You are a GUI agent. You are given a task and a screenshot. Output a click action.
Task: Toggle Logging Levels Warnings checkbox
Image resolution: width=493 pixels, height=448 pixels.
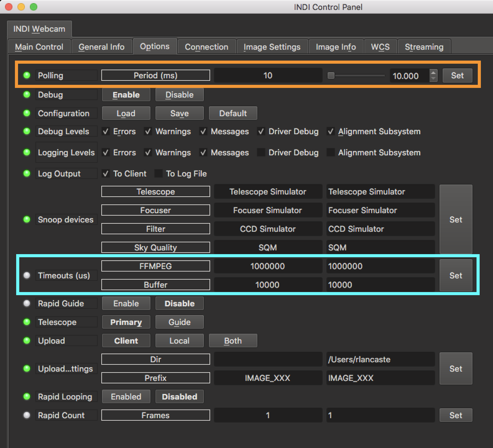coord(148,153)
